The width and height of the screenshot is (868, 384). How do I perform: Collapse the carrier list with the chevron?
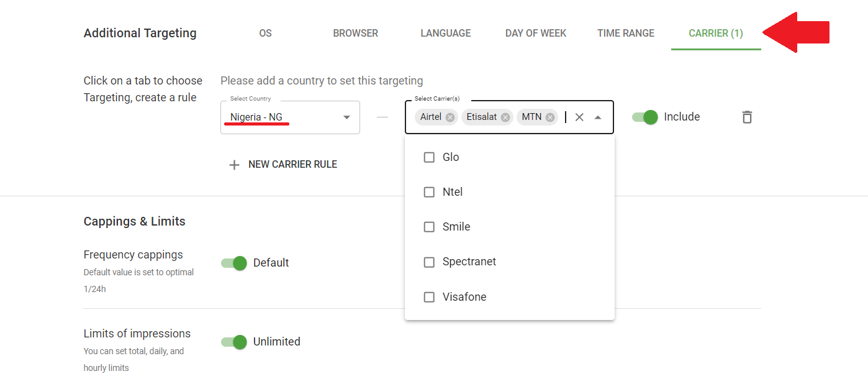[x=597, y=117]
